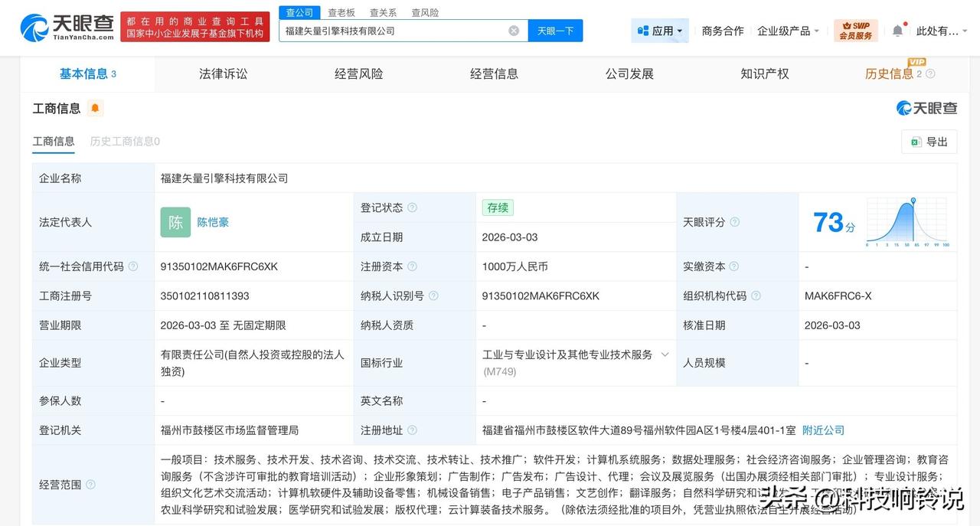Image resolution: width=980 pixels, height=526 pixels.
Task: Click the help icon beside 注册资本
Action: click(412, 266)
